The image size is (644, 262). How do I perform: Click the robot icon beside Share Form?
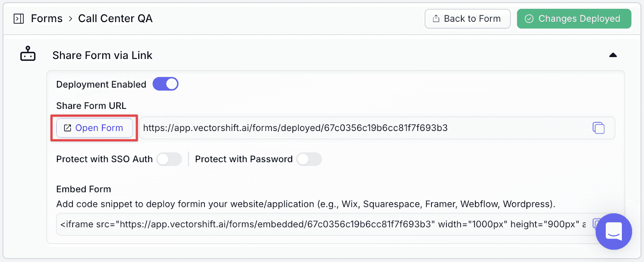28,54
